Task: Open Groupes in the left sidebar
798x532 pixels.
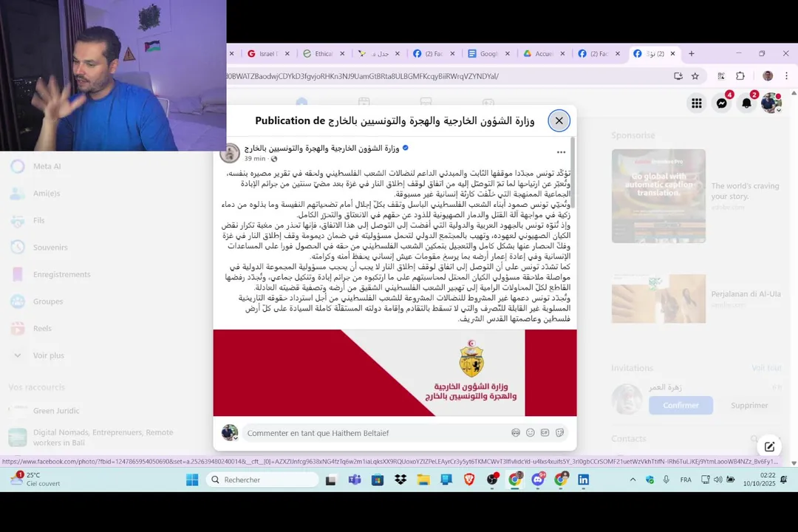Action: tap(48, 301)
